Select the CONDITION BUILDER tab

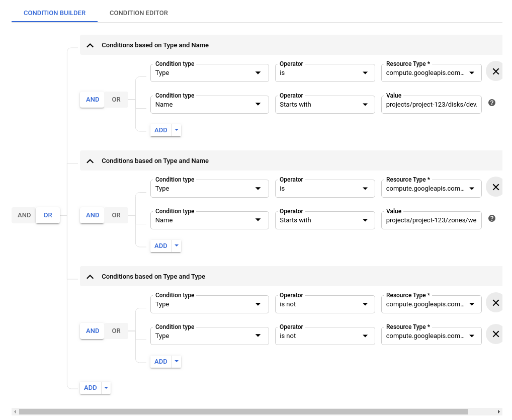[54, 13]
